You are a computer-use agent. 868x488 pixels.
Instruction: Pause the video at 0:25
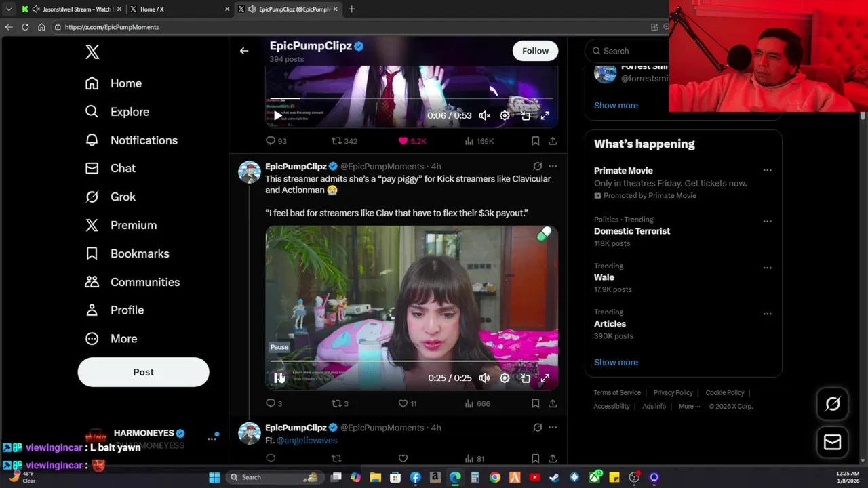(278, 378)
